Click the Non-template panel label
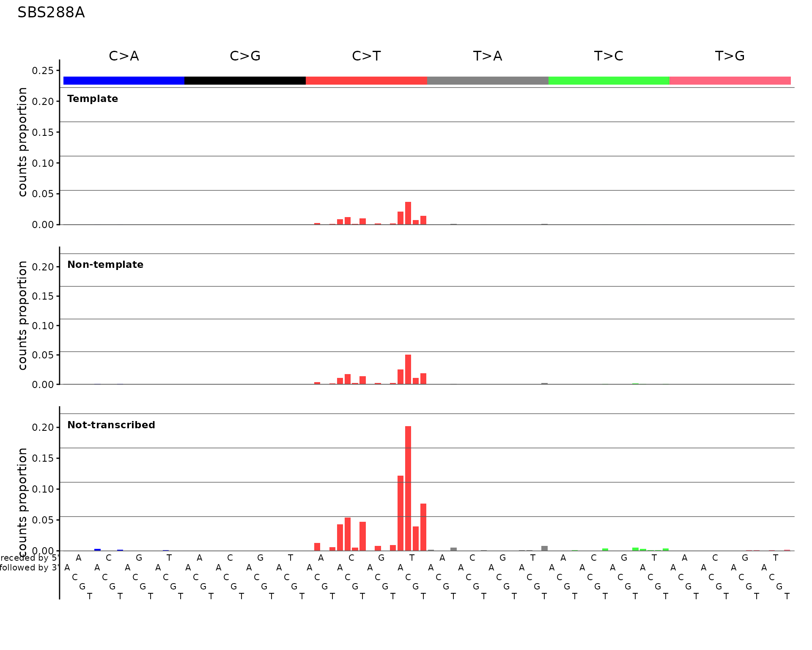The image size is (812, 650). coord(105,265)
